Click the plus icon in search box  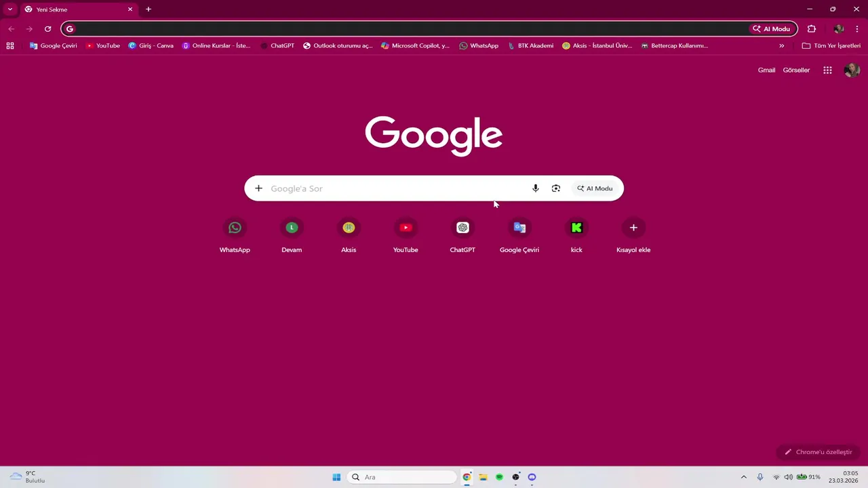point(258,188)
